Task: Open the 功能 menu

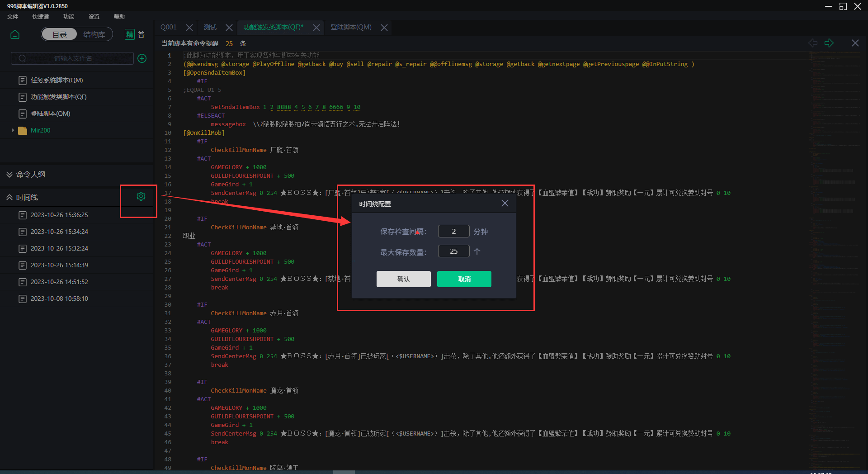Action: [x=69, y=17]
